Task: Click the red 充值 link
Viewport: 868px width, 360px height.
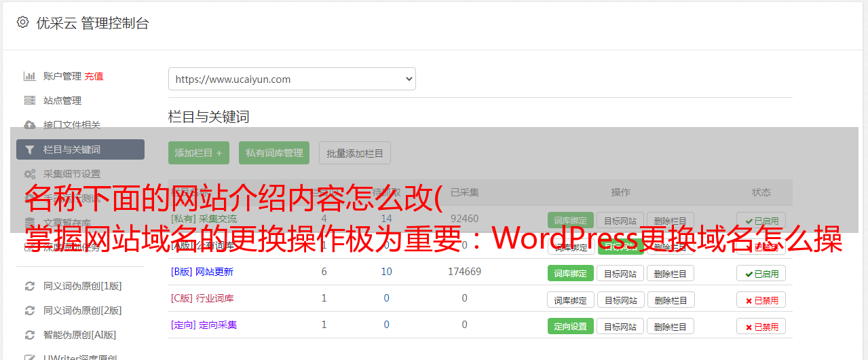Action: (x=94, y=76)
